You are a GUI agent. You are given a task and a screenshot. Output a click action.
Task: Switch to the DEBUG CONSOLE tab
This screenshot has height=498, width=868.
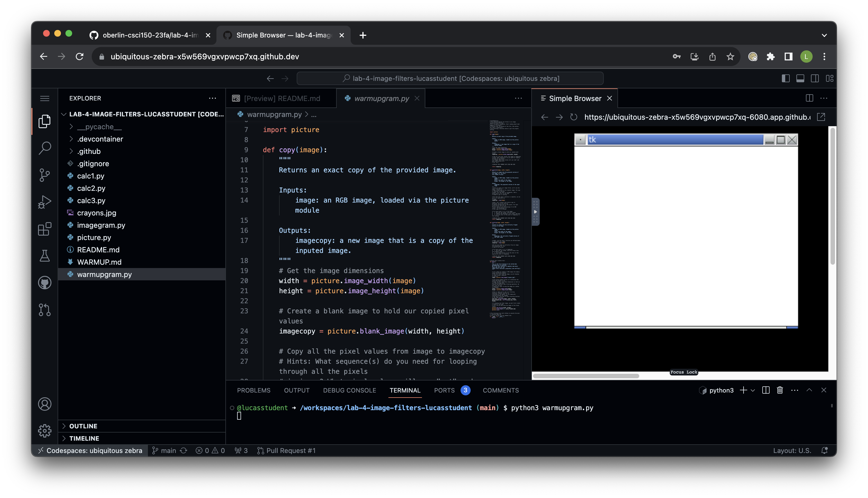[x=349, y=390]
